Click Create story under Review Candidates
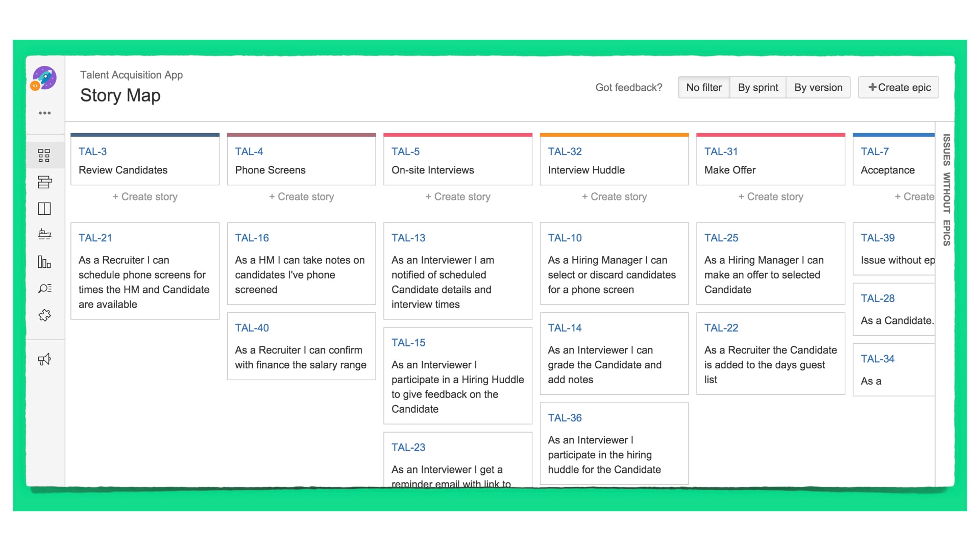980x551 pixels. (x=145, y=196)
